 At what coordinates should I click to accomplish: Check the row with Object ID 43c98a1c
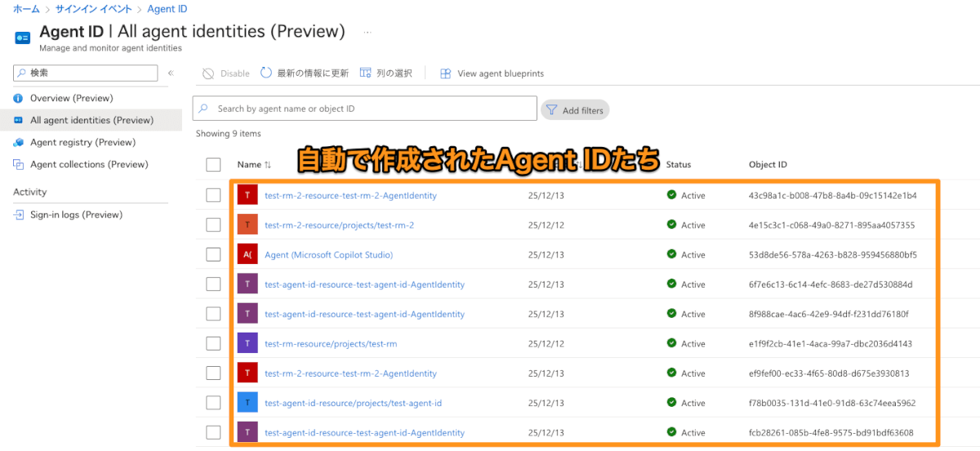point(213,195)
